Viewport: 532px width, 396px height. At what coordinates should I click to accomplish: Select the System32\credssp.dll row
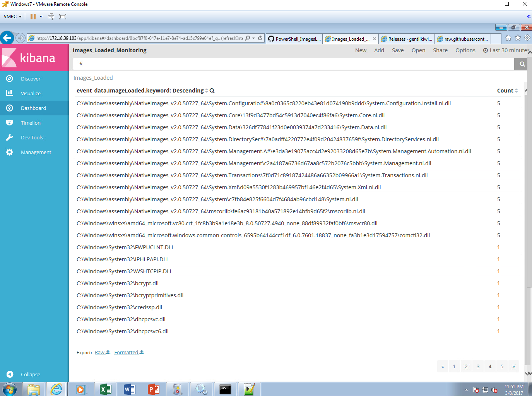click(299, 307)
